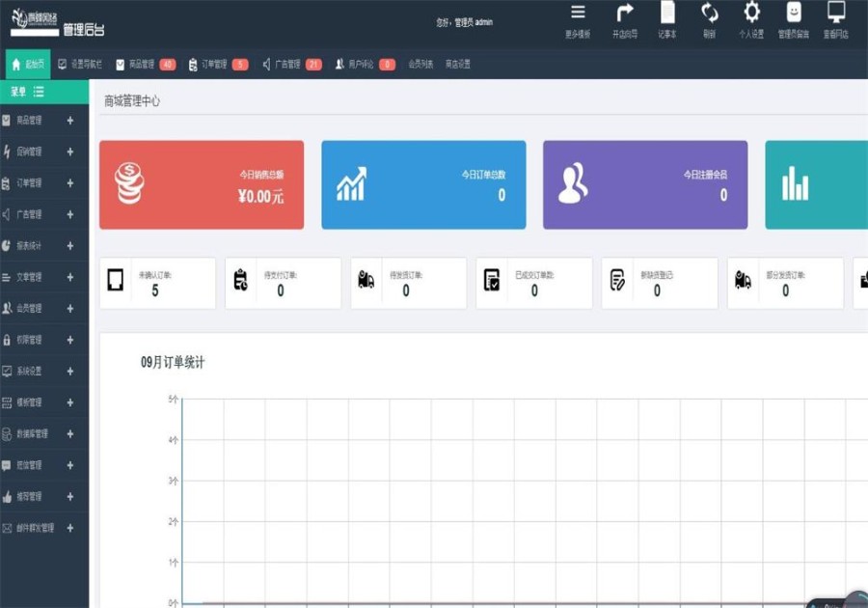The image size is (868, 608).
Task: Click the shop setup wizard arrow icon (开店向导)
Action: 625,13
